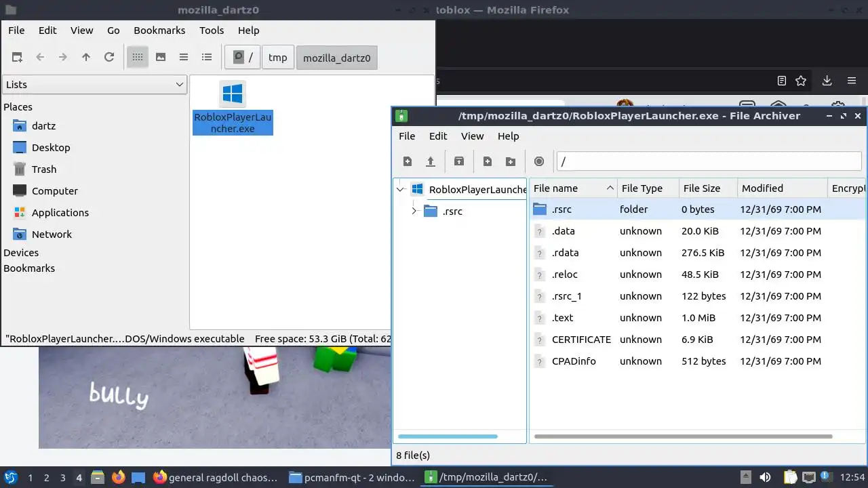The height and width of the screenshot is (488, 868).
Task: Select the CERTIFICATE file row
Action: pos(698,340)
